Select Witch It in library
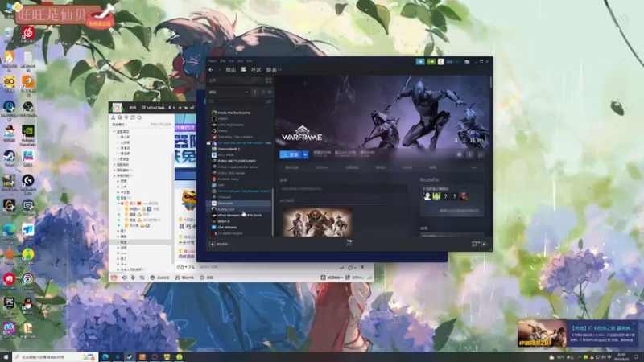This screenshot has height=362, width=644. coord(224,221)
